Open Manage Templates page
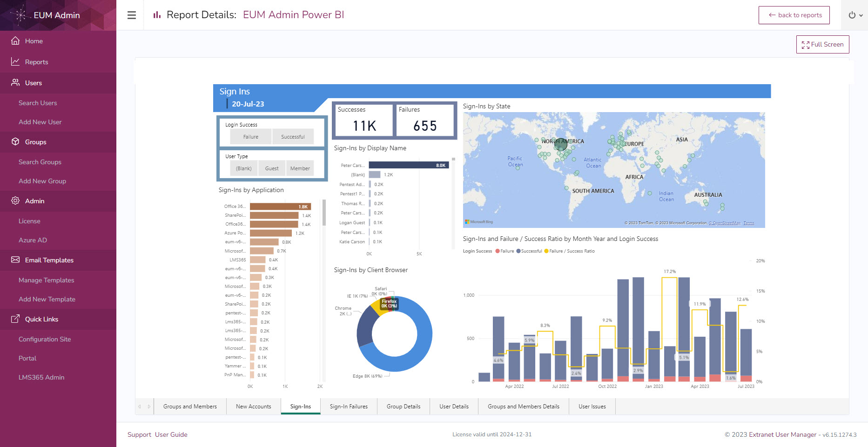Screen dimensions: 868x447 click(47, 280)
